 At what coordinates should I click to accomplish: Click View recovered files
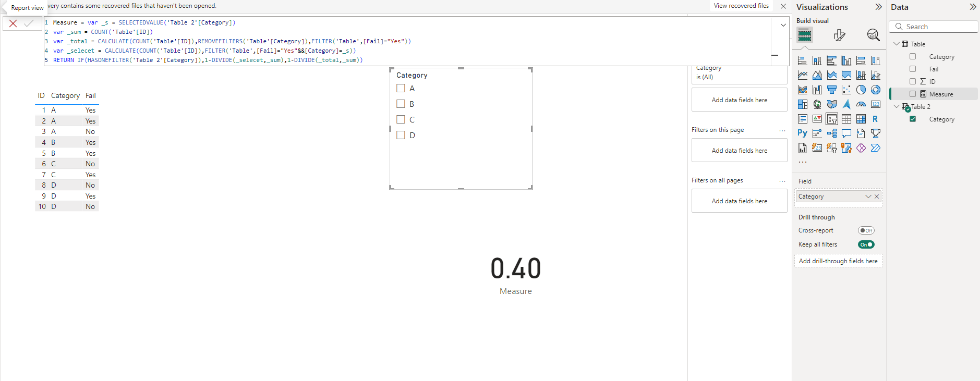tap(741, 6)
